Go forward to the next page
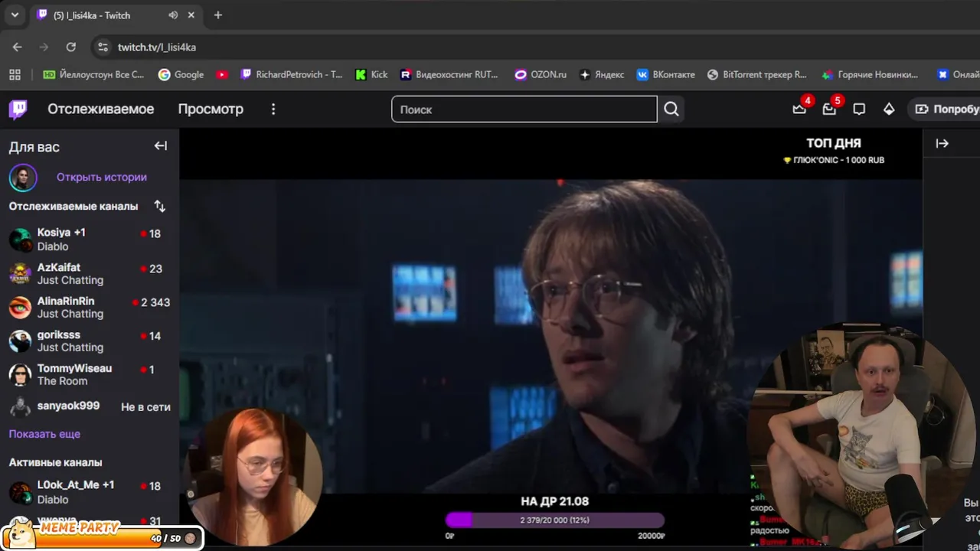Viewport: 980px width, 551px height. (x=44, y=47)
